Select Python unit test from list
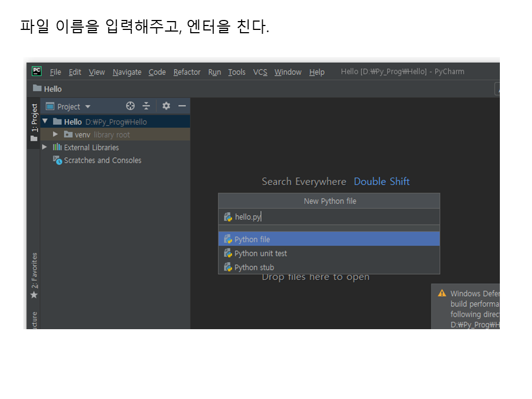532x399 pixels. pyautogui.click(x=260, y=253)
